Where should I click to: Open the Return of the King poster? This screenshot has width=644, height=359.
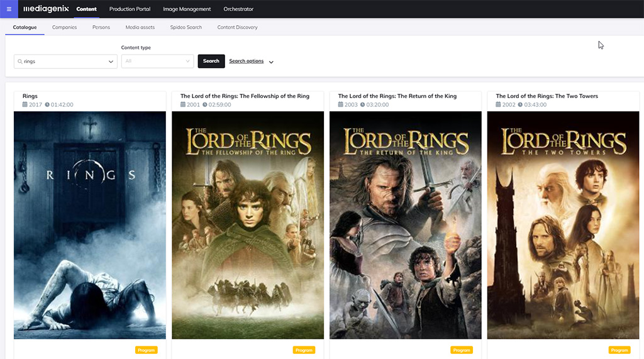click(406, 225)
